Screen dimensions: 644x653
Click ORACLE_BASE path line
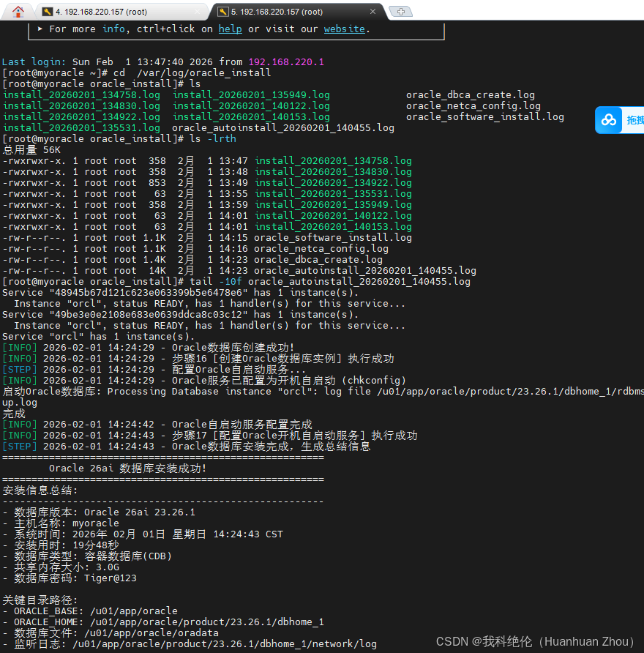(x=90, y=611)
